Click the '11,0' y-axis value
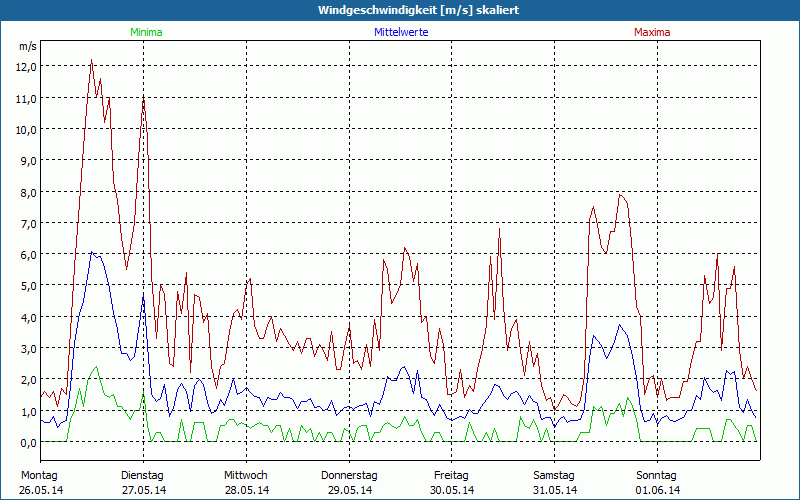Viewport: 800px width, 500px height. click(x=28, y=98)
